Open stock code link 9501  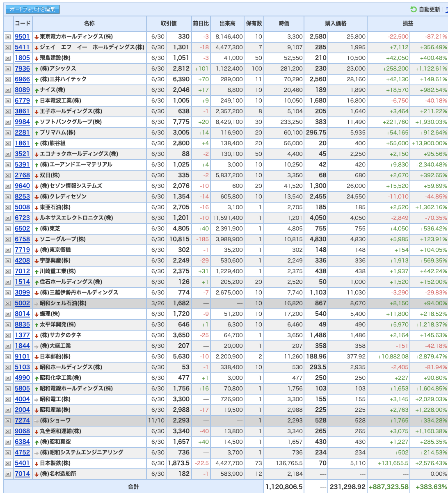click(x=23, y=37)
